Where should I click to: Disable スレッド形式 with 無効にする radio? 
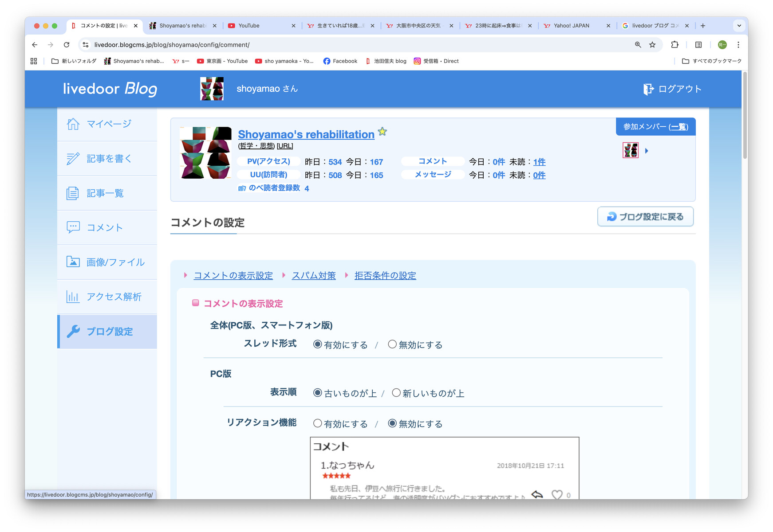[x=392, y=344]
